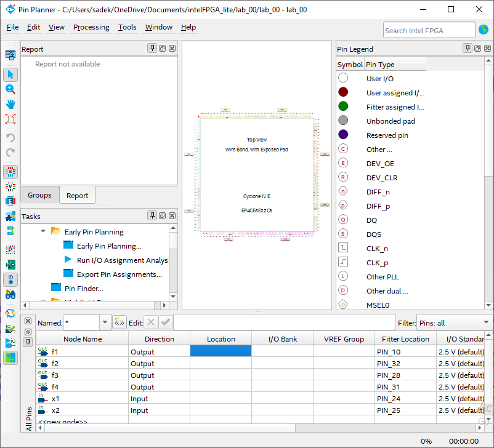
Task: Open the Processing menu
Action: click(x=91, y=27)
